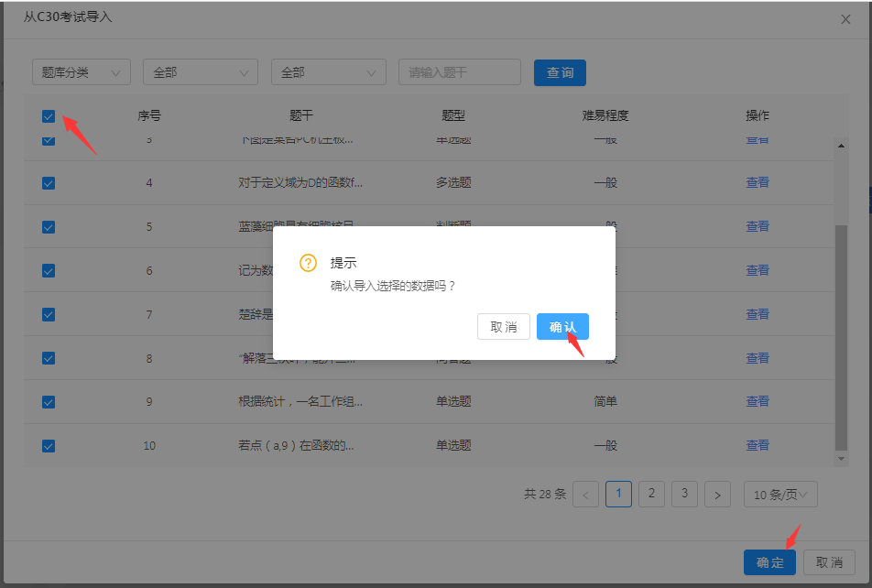Click the 请输入题干 search input field
The height and width of the screenshot is (588, 872).
point(459,71)
